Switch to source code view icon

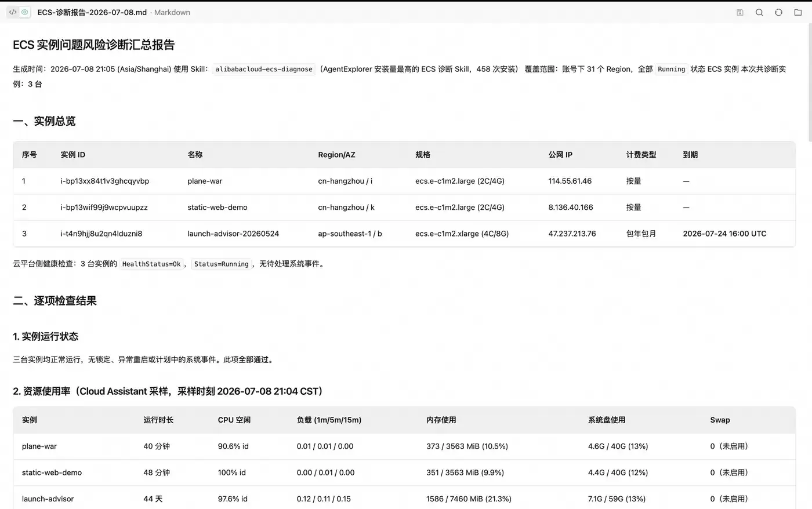coord(13,12)
